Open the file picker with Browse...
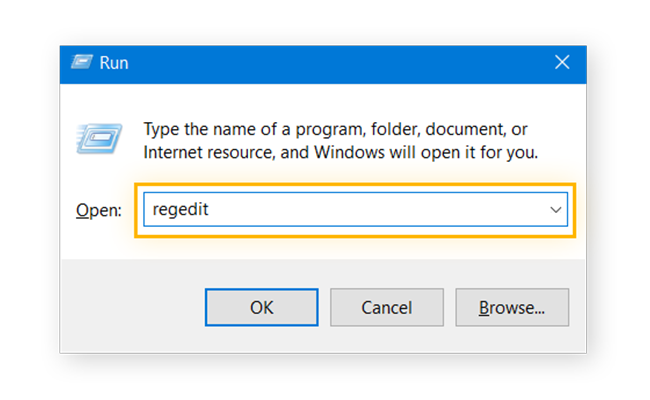 click(x=512, y=308)
